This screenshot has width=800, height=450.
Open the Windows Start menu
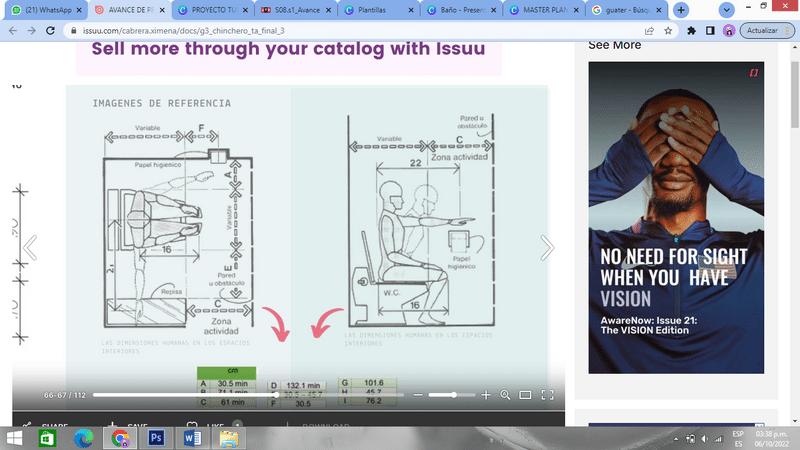click(x=14, y=438)
